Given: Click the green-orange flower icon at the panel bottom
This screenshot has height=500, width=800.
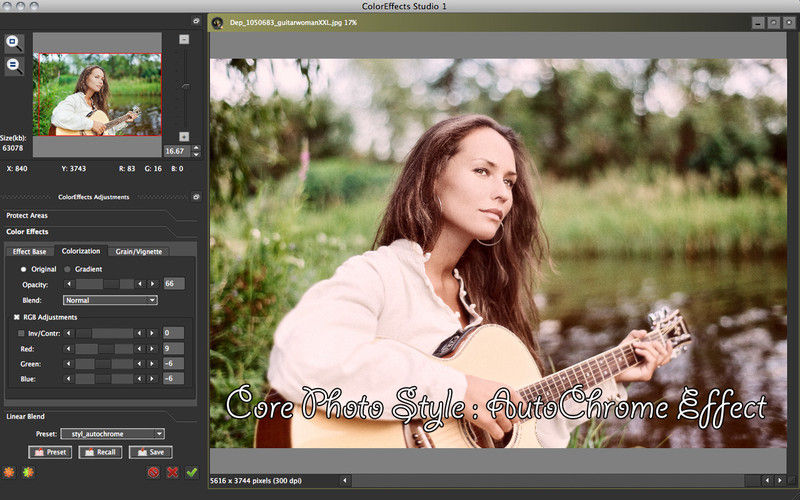Looking at the screenshot, I should click(x=29, y=472).
